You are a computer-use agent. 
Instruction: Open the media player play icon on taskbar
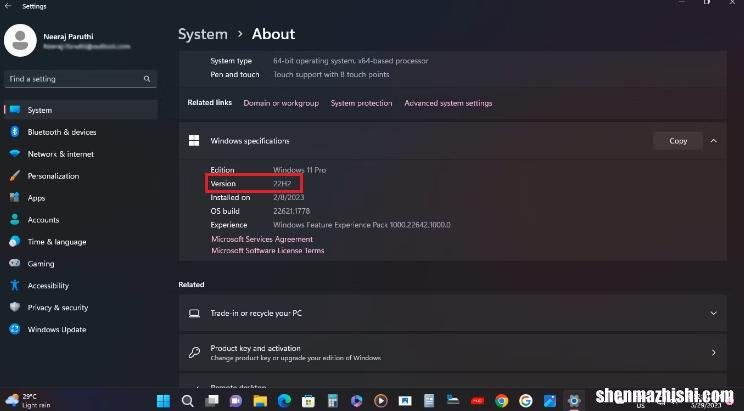(x=381, y=401)
